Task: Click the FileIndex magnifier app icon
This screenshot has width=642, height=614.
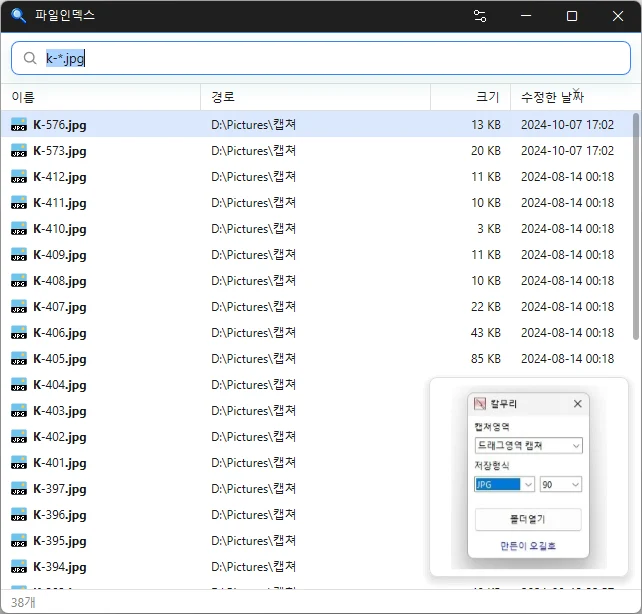Action: (x=18, y=16)
